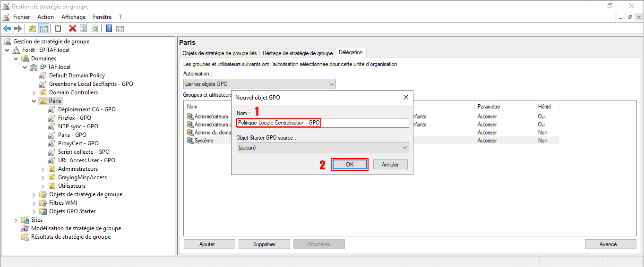Click the green Refresh toolbar icon

pos(94,28)
